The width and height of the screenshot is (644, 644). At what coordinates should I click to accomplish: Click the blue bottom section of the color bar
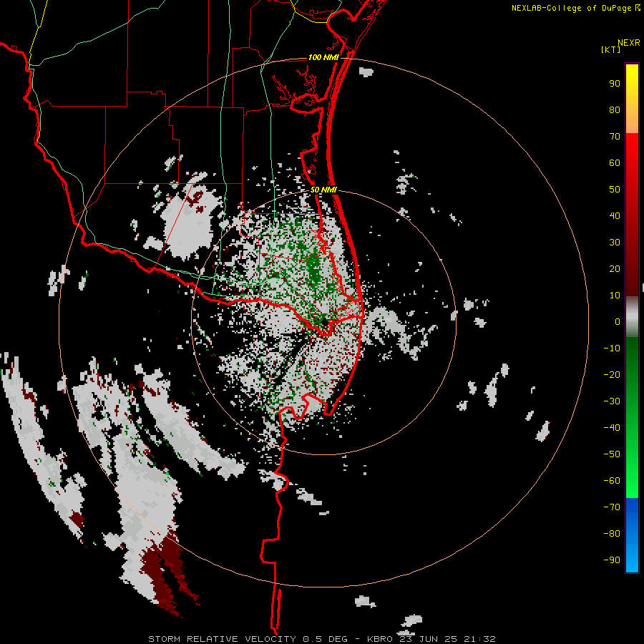pos(632,535)
